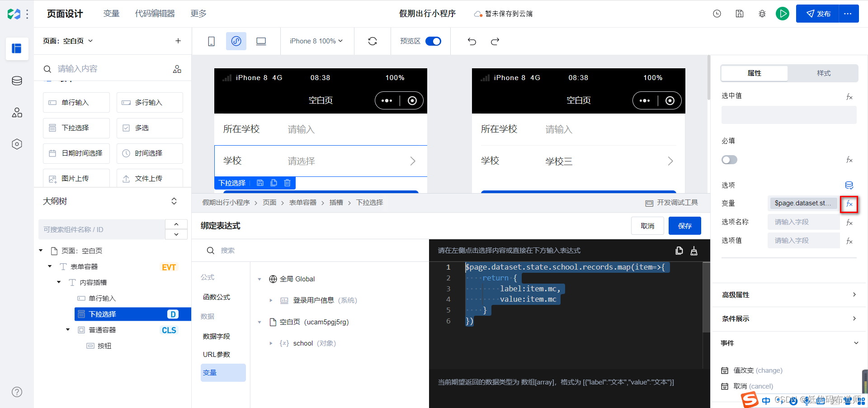Open the help question mark icon

[x=17, y=392]
